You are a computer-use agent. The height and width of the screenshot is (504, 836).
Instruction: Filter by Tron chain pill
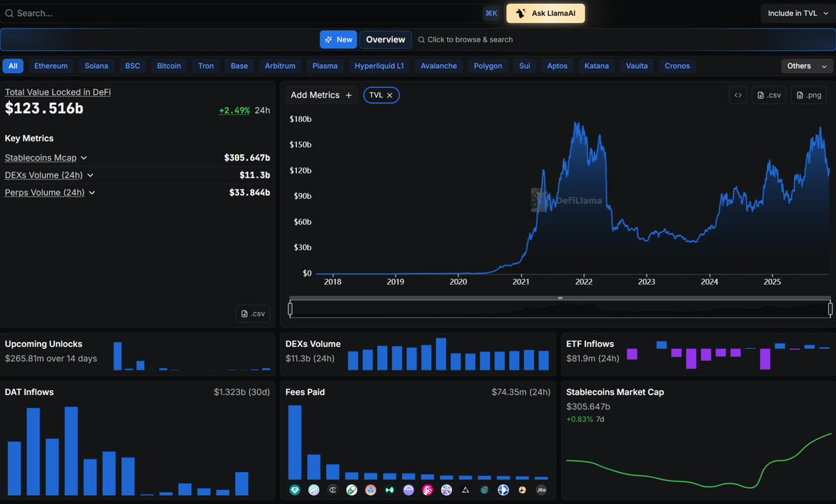[x=206, y=66]
